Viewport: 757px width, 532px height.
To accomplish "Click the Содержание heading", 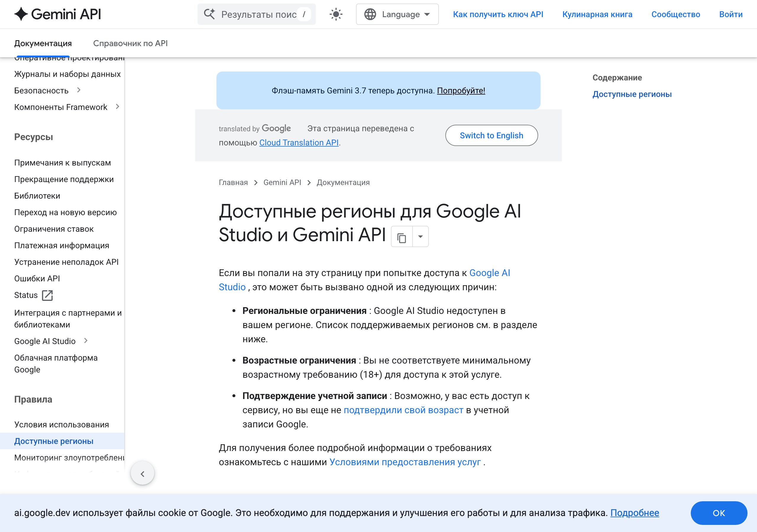I will [x=617, y=78].
